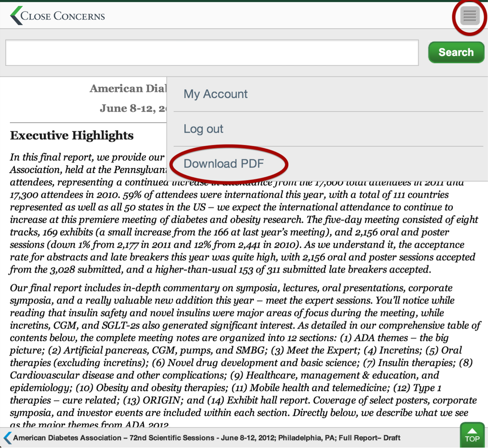The width and height of the screenshot is (488, 448).
Task: Open the American Diabetes Association footer report link
Action: click(207, 438)
